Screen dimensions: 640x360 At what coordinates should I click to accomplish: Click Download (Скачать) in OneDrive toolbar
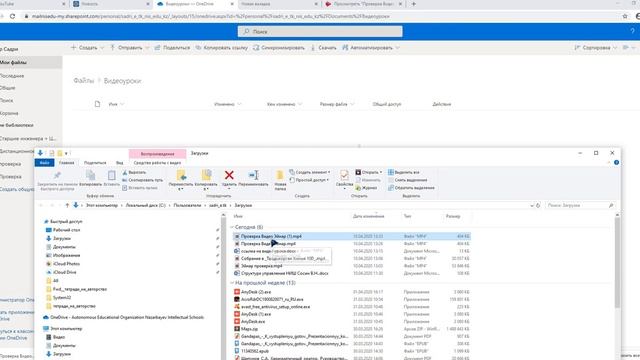324,48
